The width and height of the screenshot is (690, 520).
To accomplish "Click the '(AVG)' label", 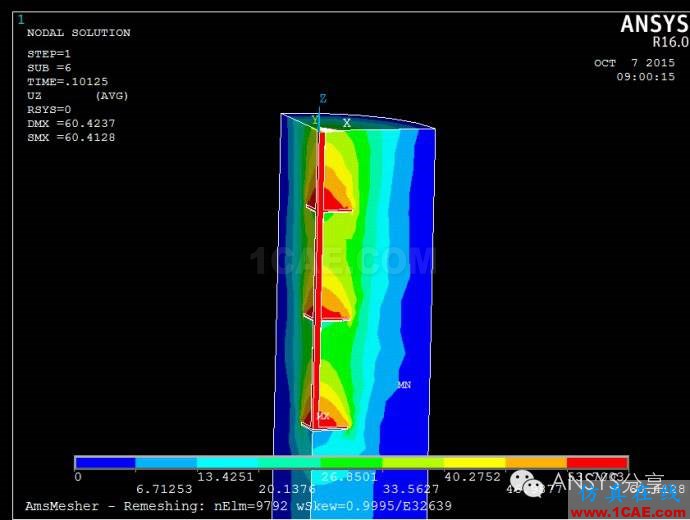I will pos(112,96).
